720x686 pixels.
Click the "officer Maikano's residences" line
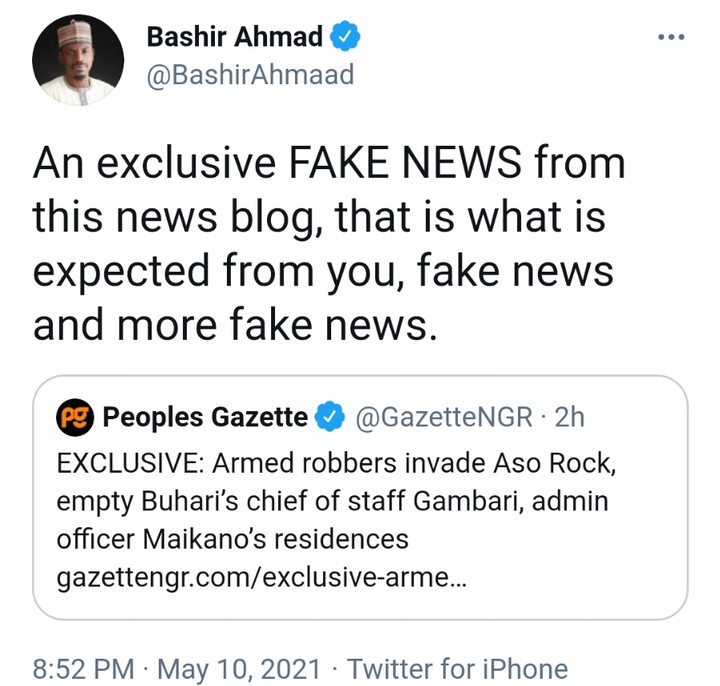pos(233,539)
